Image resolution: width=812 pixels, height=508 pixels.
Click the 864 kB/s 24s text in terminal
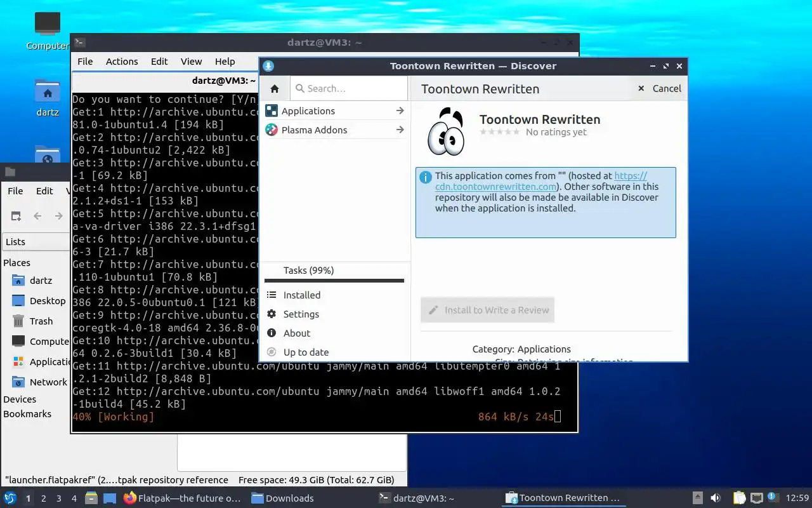tap(516, 417)
